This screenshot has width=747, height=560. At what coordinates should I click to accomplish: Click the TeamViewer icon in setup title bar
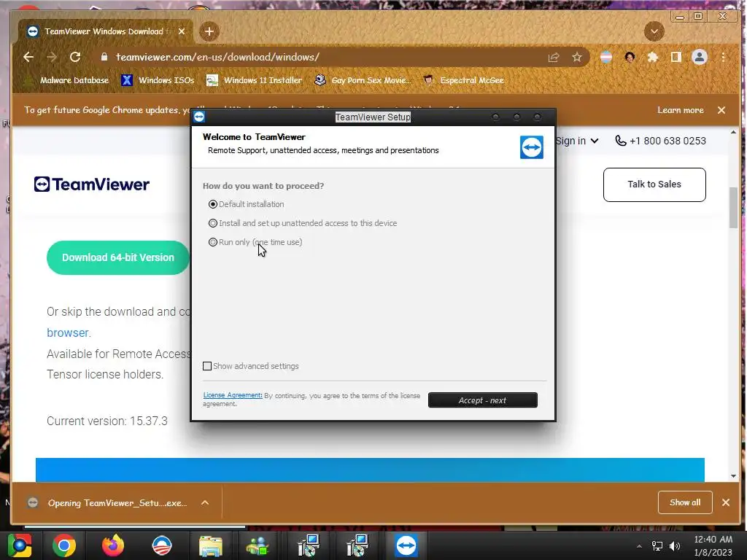coord(199,117)
